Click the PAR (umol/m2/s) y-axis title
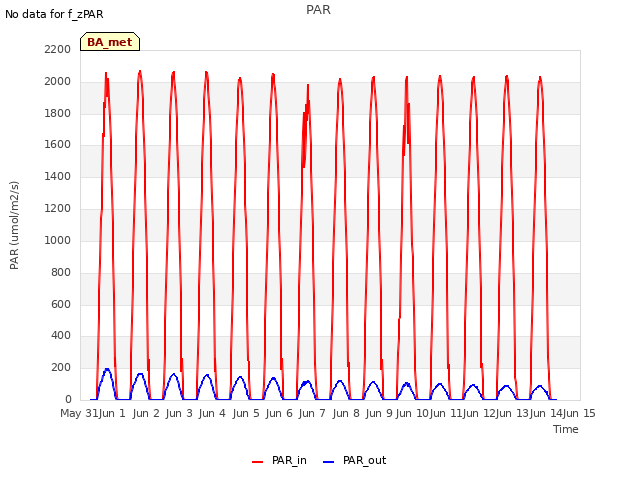Screen dimensions: 640x480 point(14,225)
